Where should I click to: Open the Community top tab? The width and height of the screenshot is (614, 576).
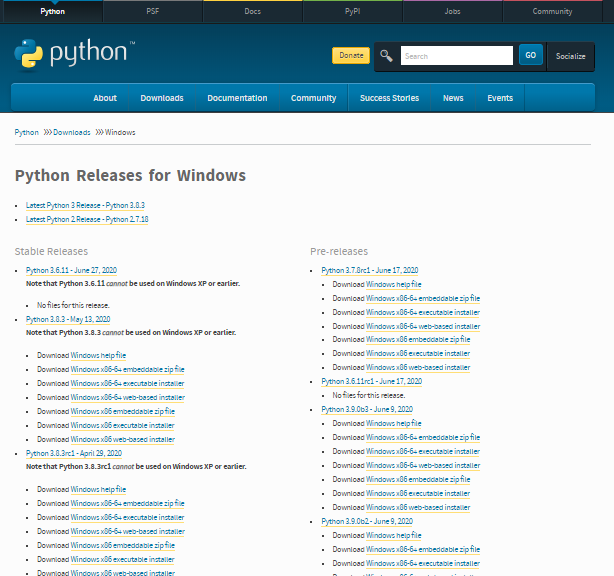point(552,11)
